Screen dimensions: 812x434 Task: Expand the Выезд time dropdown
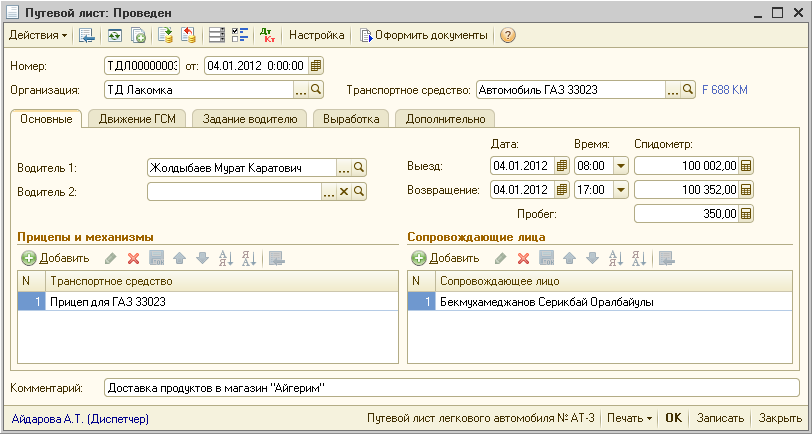(619, 165)
